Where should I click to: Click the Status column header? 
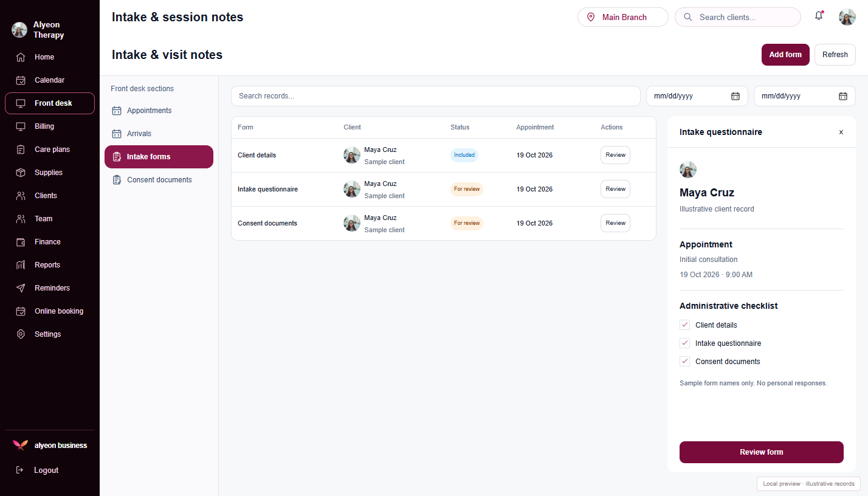pyautogui.click(x=460, y=127)
